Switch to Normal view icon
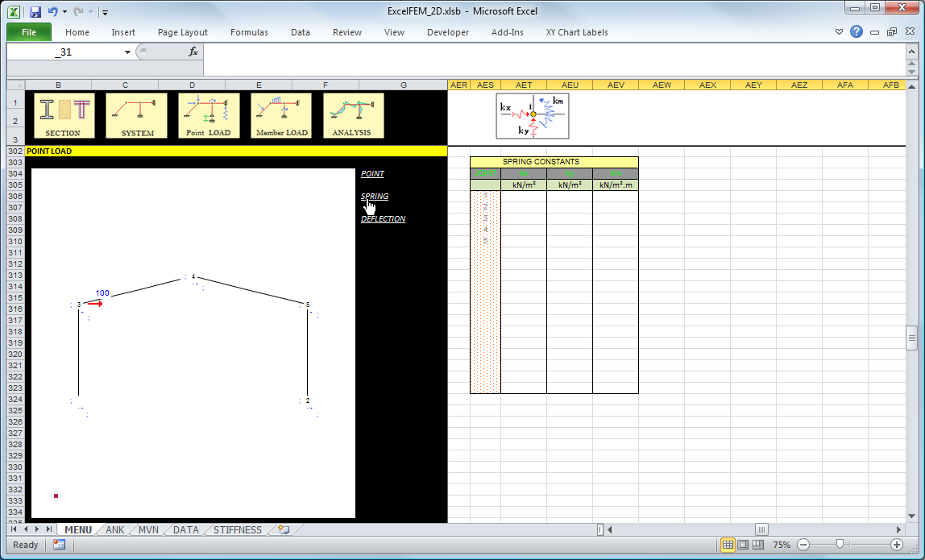This screenshot has height=560, width=925. 728,545
